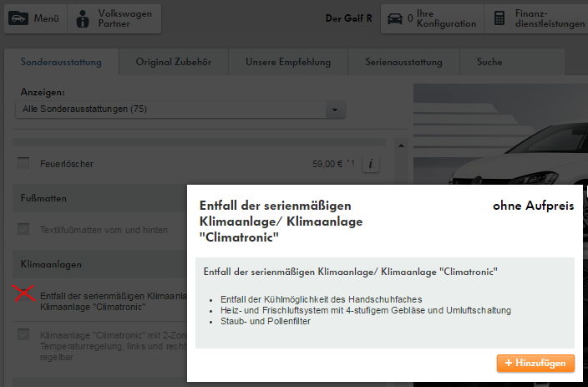Screen dimensions: 588x387
Task: Show info for Feuerlöscher item
Action: (371, 164)
